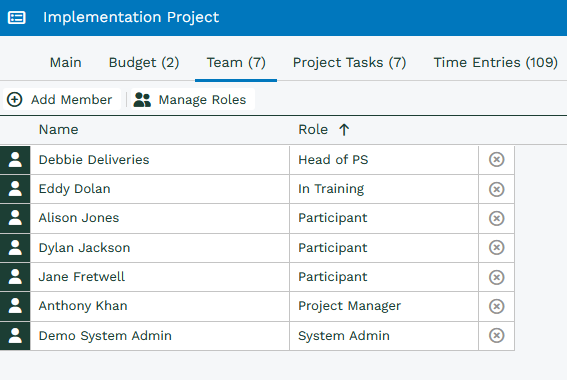Remove Debbie Deliveries from the team
567x380 pixels.
[496, 159]
